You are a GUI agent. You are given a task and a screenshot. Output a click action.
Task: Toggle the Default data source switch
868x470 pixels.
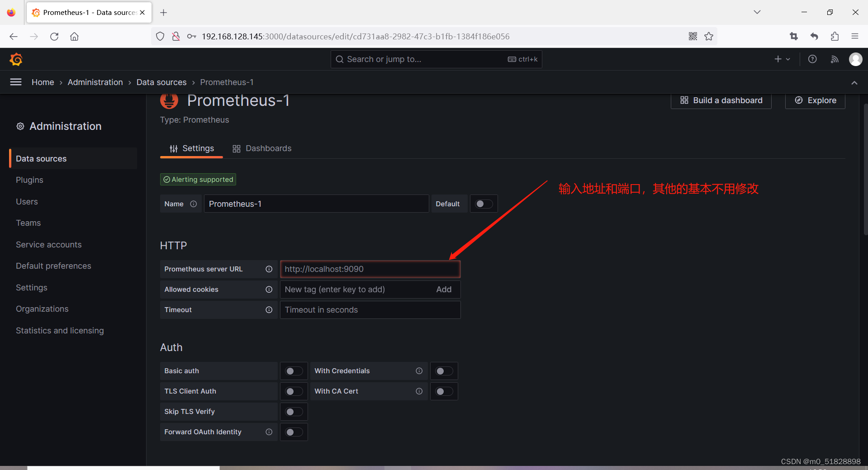tap(484, 204)
